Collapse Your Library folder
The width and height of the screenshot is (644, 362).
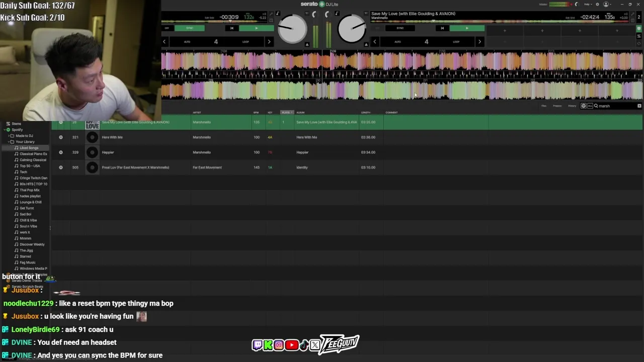pos(8,142)
